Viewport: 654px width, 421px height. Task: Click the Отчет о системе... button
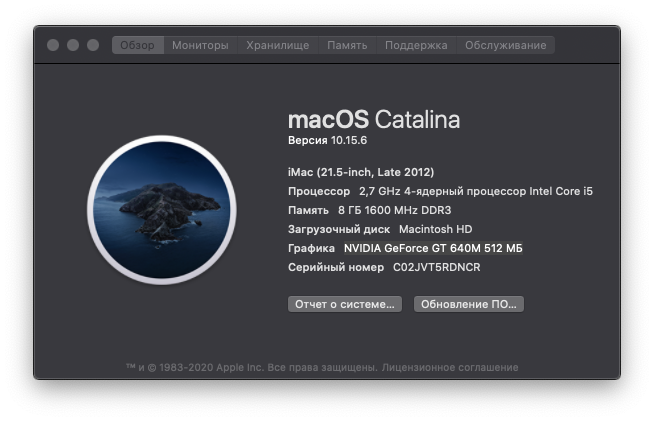345,304
